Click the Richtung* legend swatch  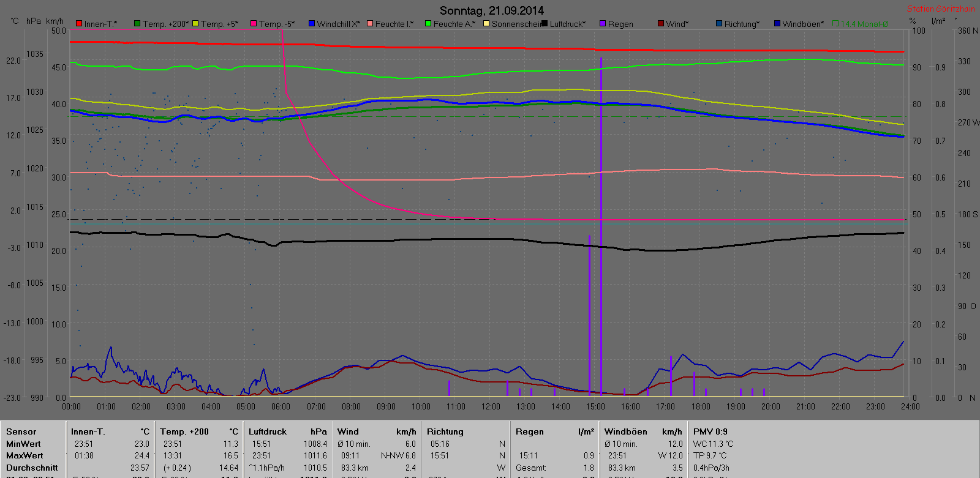pos(719,23)
